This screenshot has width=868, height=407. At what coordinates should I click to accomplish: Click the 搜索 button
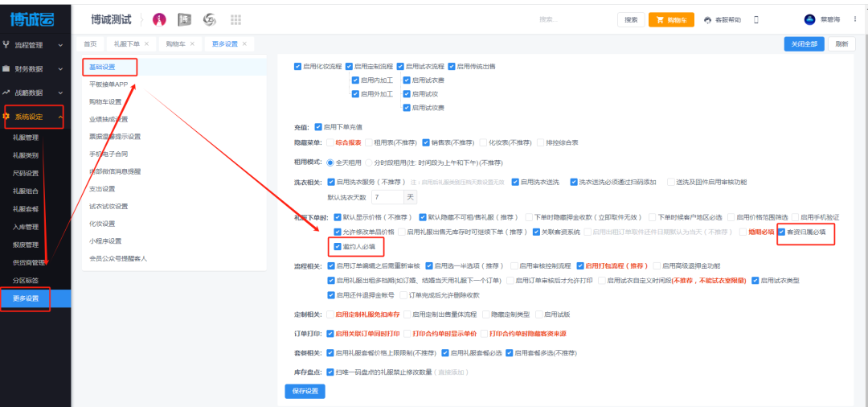pyautogui.click(x=631, y=19)
